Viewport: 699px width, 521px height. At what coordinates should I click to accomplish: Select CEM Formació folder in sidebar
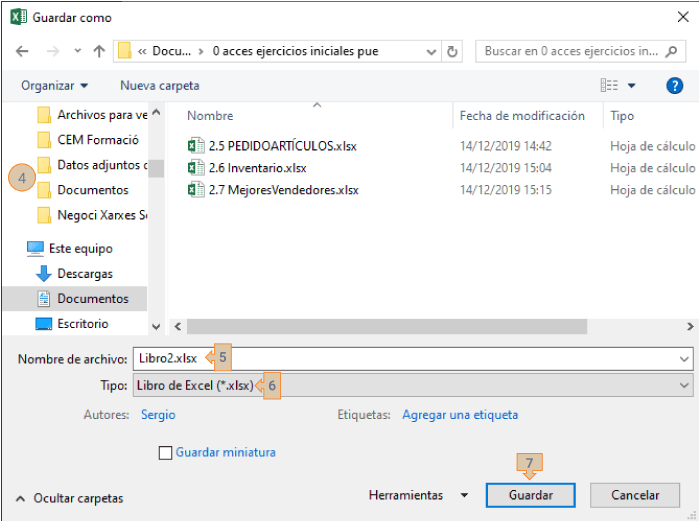(x=88, y=140)
